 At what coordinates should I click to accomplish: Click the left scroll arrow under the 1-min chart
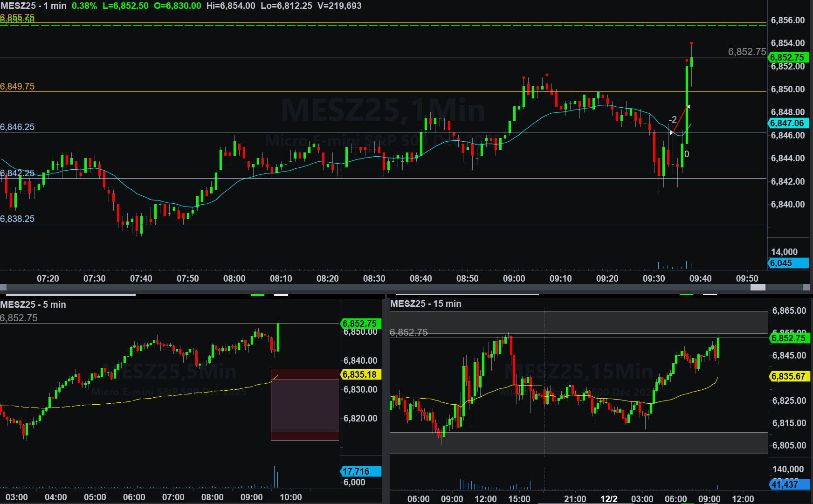3,288
